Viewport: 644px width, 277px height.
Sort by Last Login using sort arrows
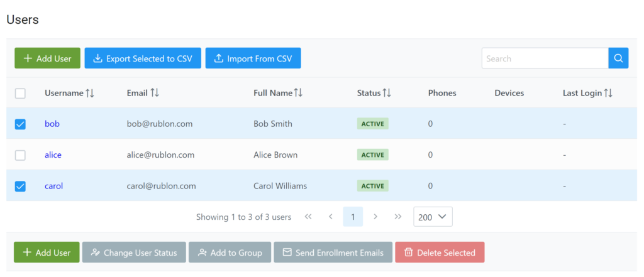point(608,93)
